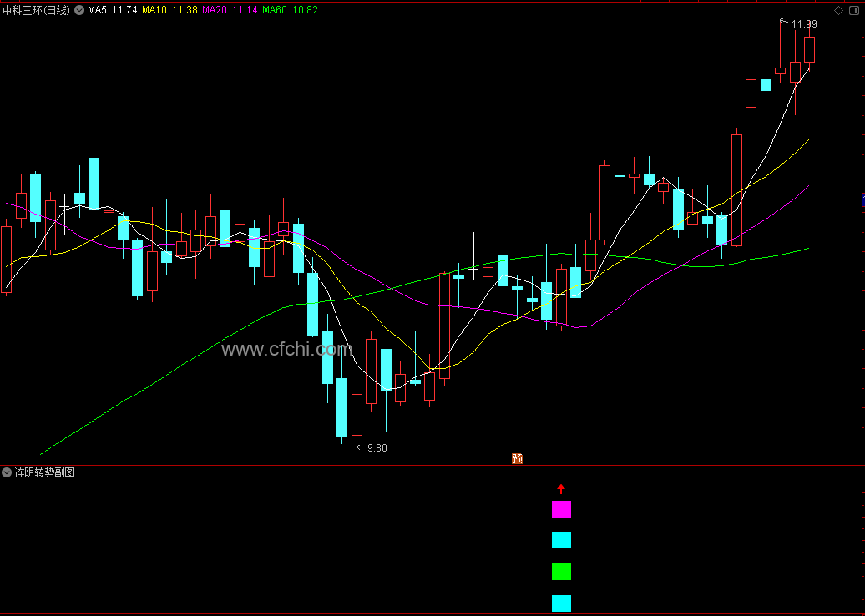865x616 pixels.
Task: Click the 11.99 high price label
Action: [x=804, y=23]
